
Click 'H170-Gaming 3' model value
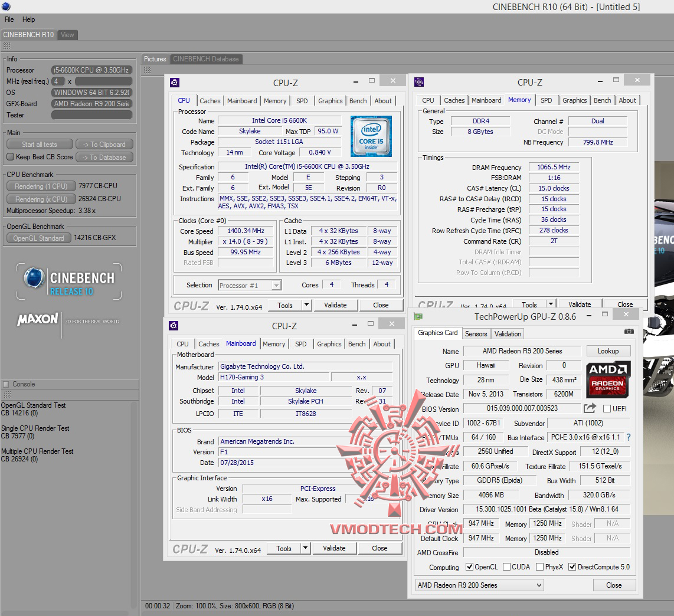(x=274, y=377)
